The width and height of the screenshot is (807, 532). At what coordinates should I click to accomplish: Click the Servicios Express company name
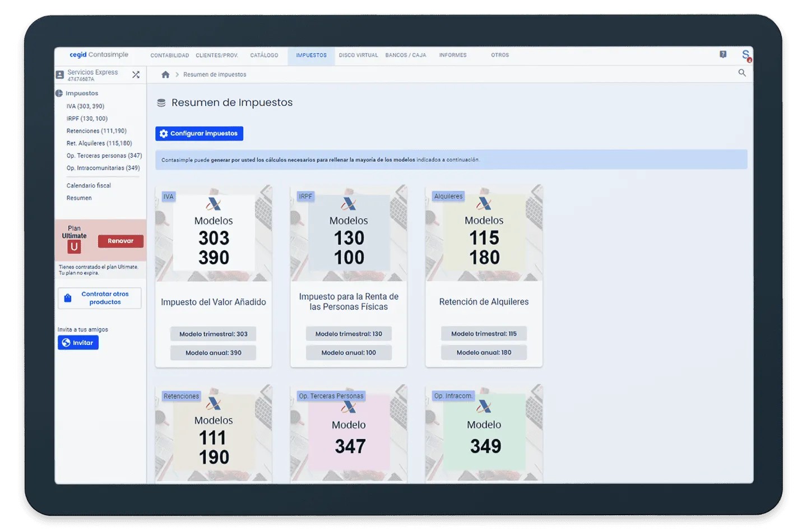click(92, 72)
